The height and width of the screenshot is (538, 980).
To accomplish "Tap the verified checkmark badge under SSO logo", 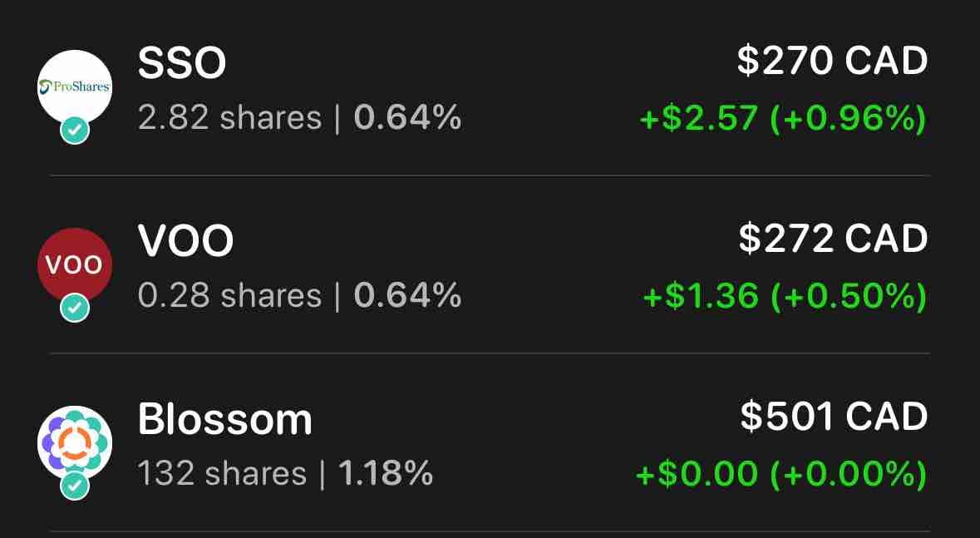I will click(x=75, y=130).
